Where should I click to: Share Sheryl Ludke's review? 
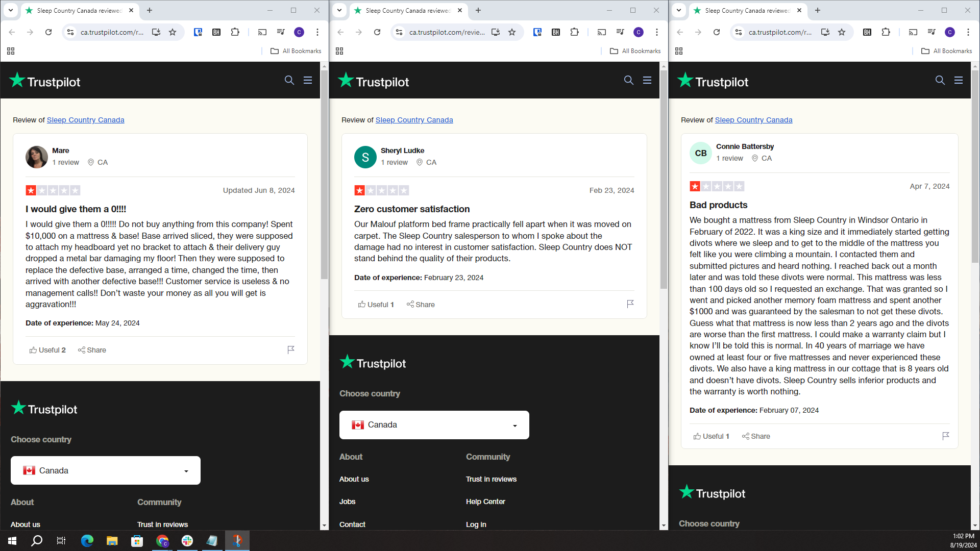pyautogui.click(x=421, y=305)
